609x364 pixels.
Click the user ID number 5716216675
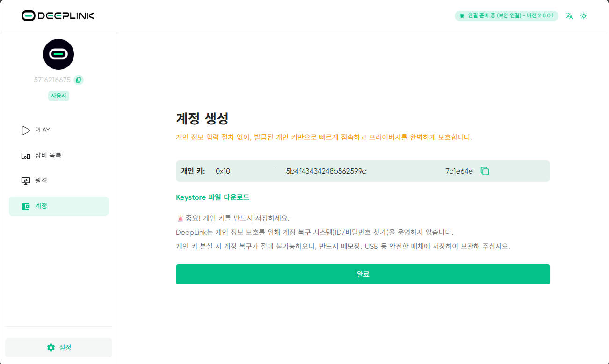coord(52,80)
